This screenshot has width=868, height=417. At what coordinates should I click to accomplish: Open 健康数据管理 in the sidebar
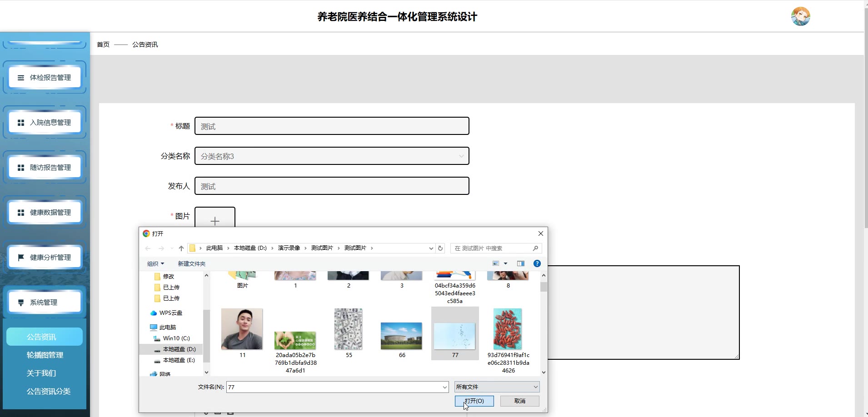(x=45, y=213)
